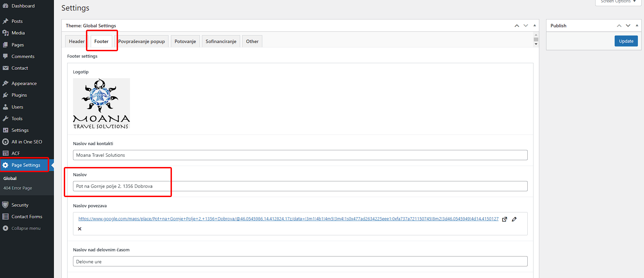Open the Global submenu item
This screenshot has height=278, width=644.
[10, 178]
